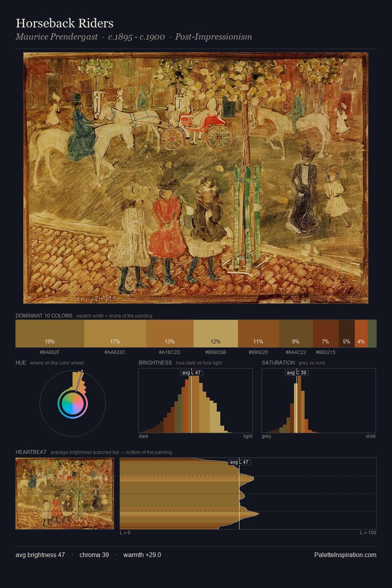Open PaletteInspiration.com link in footer
Viewport: 392px width, 588px height.
[x=345, y=555]
